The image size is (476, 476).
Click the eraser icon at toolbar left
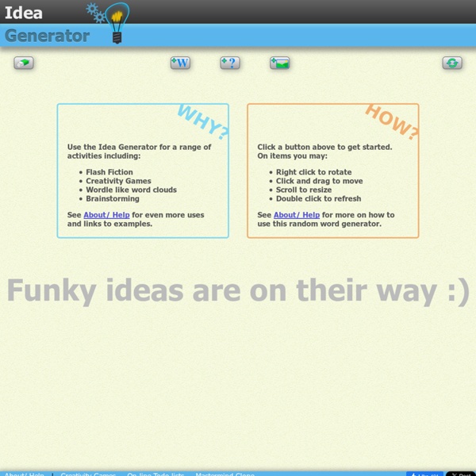(x=24, y=63)
